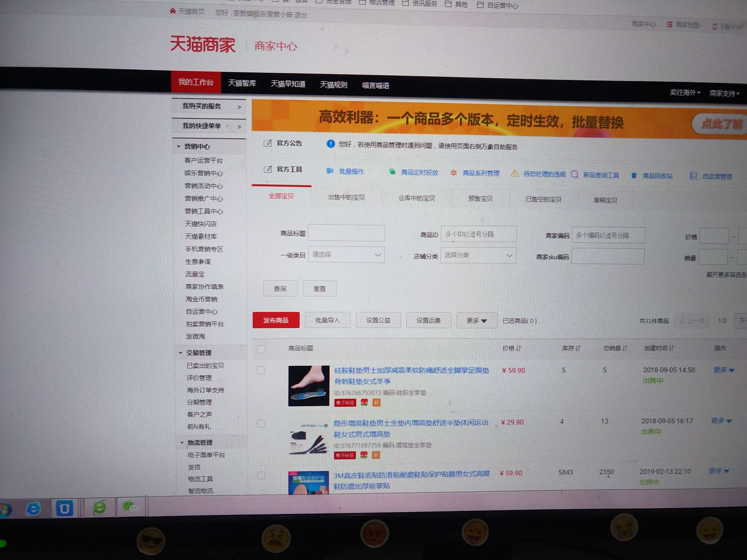747x560 pixels.
Task: Focus the 商品ID input field
Action: (479, 234)
